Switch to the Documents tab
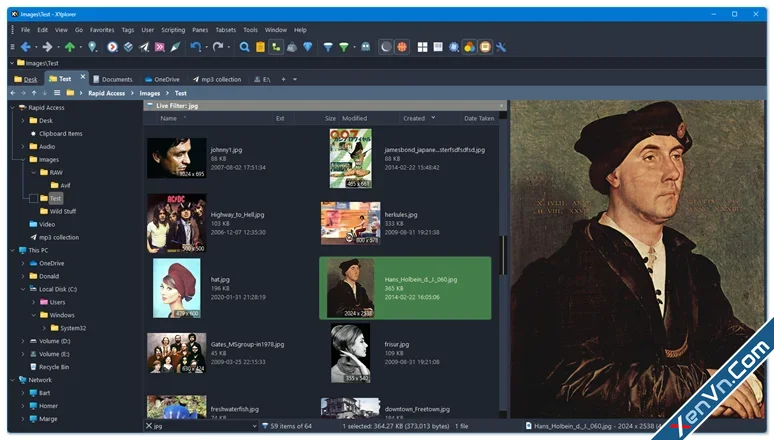Image resolution: width=774 pixels, height=440 pixels. click(x=113, y=79)
